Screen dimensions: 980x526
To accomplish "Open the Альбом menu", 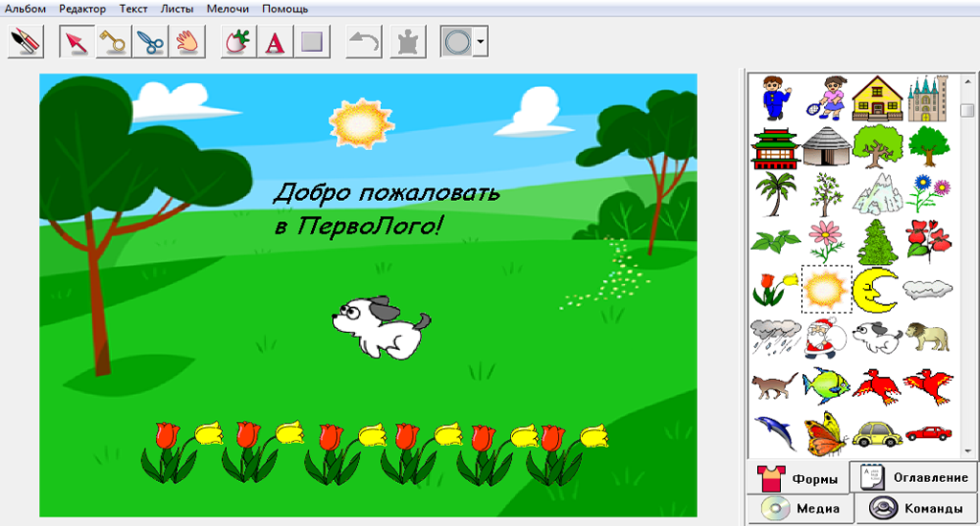I will [x=25, y=9].
